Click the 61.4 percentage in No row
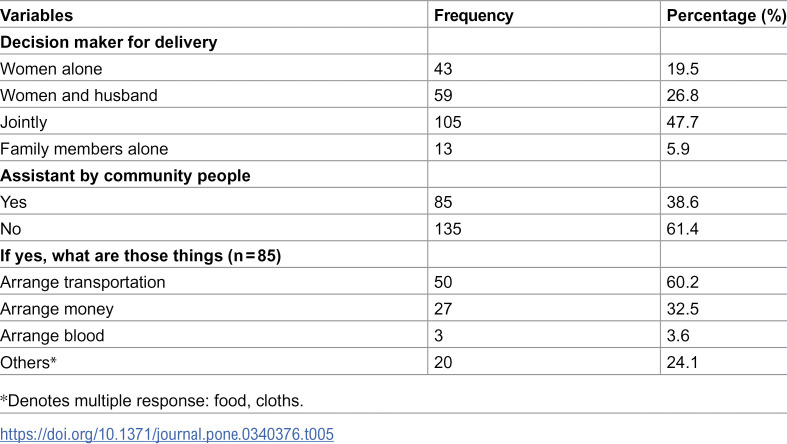The width and height of the screenshot is (787, 444). [x=682, y=229]
